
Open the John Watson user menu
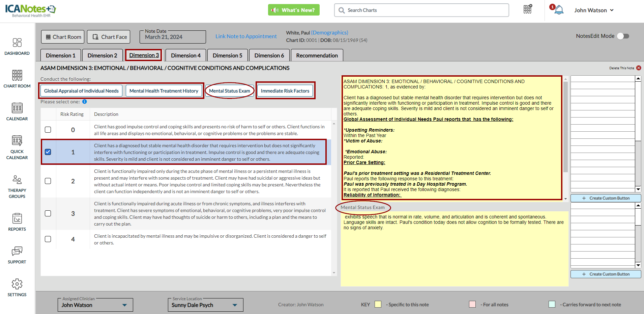tap(594, 10)
